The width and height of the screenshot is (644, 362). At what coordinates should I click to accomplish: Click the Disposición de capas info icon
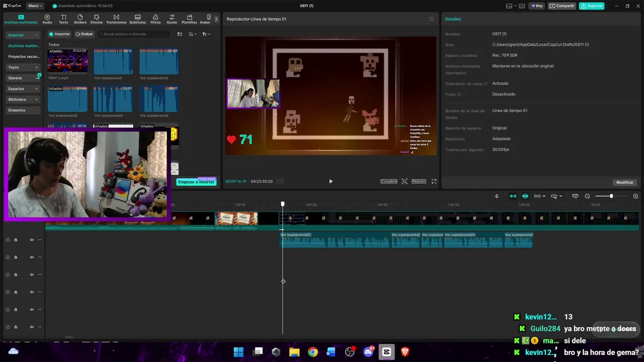click(x=486, y=84)
